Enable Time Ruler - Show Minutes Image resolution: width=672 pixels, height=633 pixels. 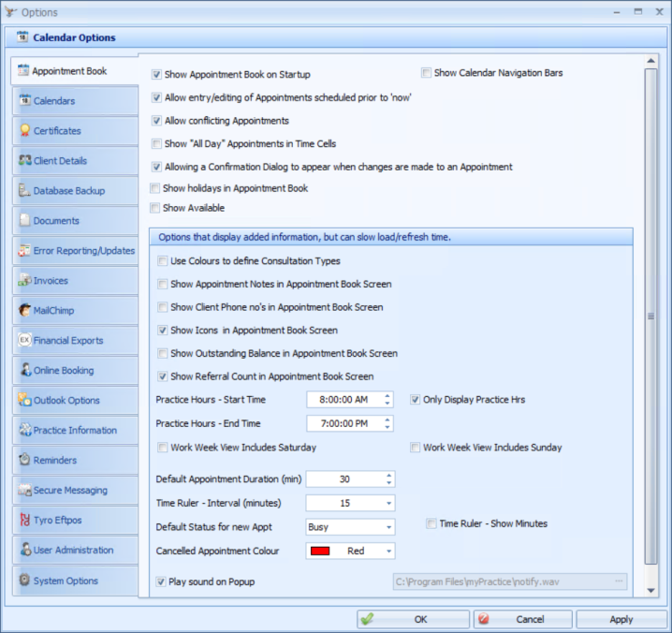pos(431,523)
